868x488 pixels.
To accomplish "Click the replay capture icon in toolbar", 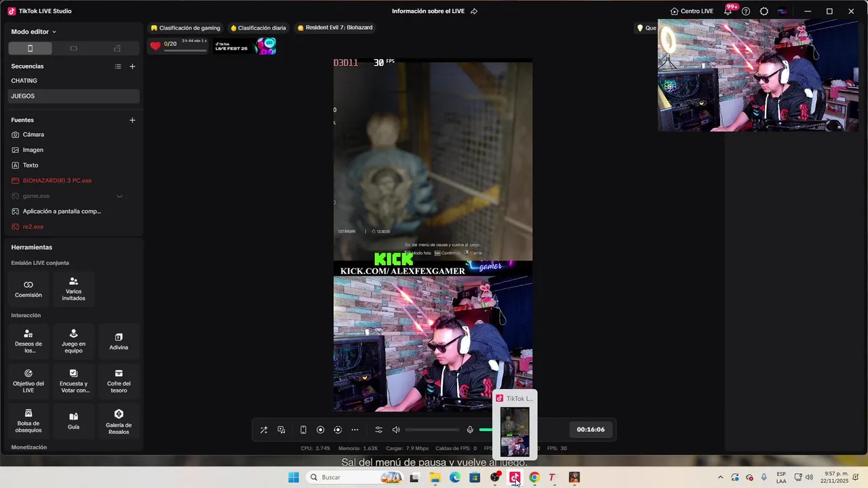I will coord(338,430).
